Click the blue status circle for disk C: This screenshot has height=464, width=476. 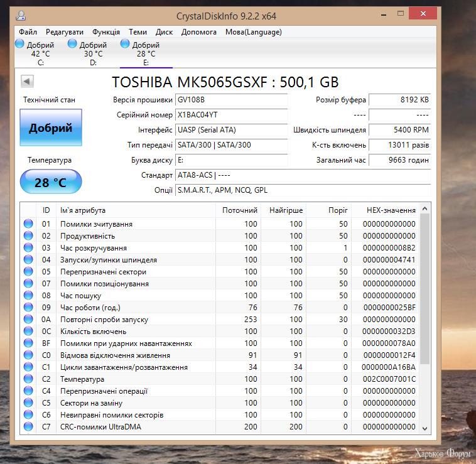19,44
